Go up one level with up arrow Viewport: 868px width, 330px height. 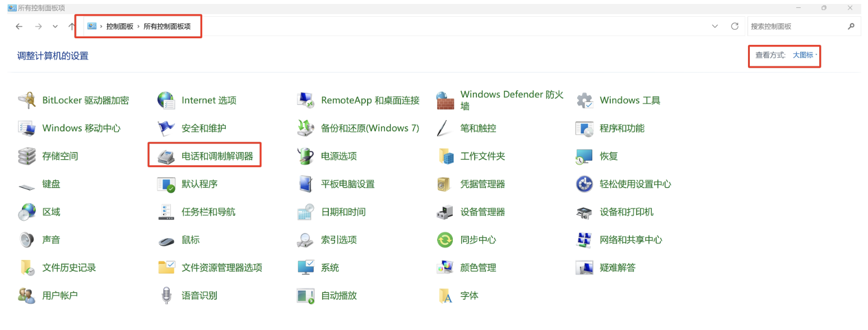pos(72,26)
